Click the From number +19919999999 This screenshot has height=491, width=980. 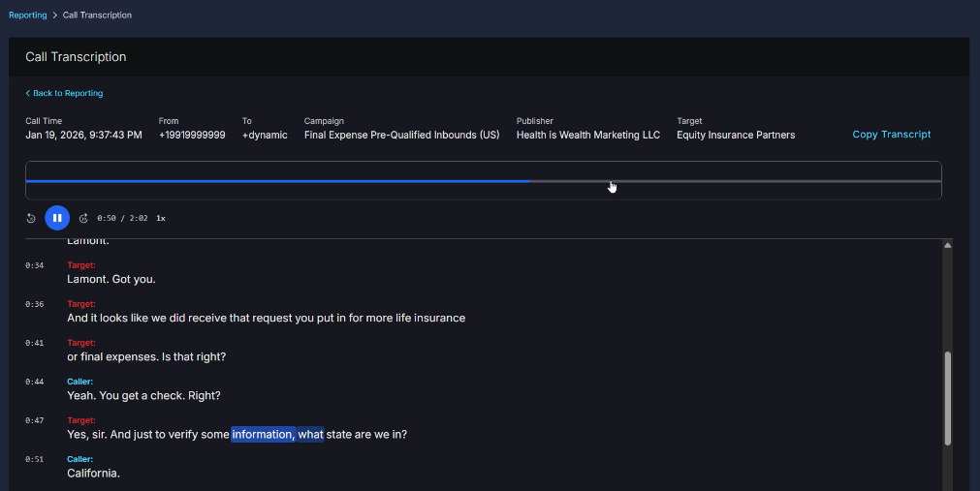click(x=192, y=135)
